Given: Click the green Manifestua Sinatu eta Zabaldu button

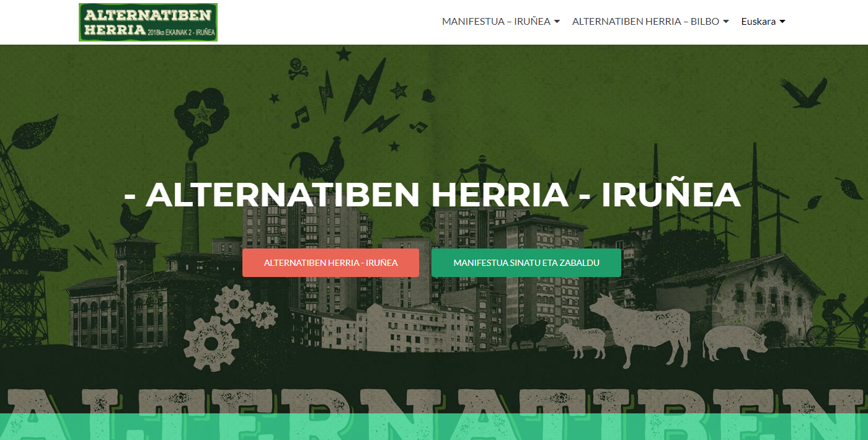Looking at the screenshot, I should [526, 263].
